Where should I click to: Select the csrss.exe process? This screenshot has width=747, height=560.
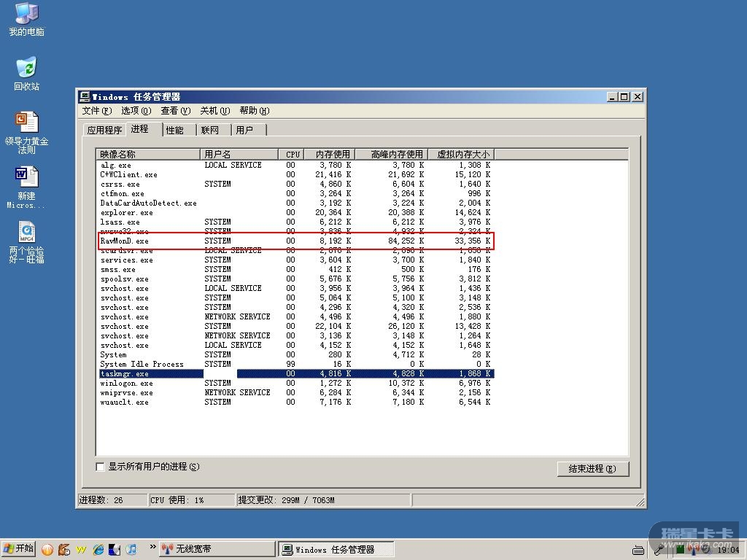pyautogui.click(x=295, y=184)
